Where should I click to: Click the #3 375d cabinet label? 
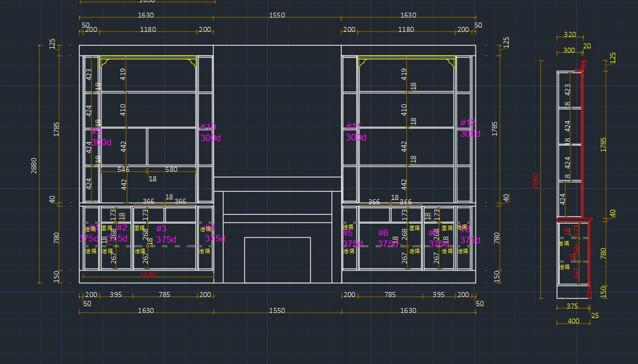pyautogui.click(x=165, y=234)
